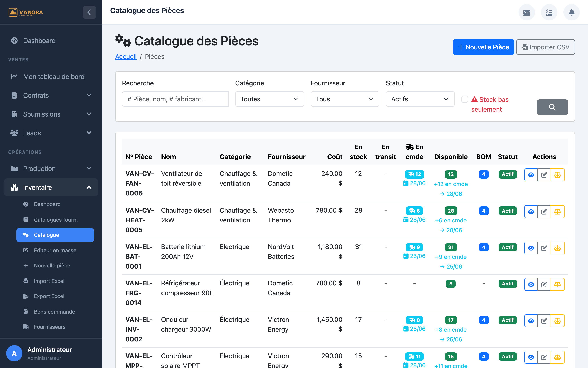
Task: Edit part VAN-CV-HEAT-0005
Action: [x=544, y=212]
